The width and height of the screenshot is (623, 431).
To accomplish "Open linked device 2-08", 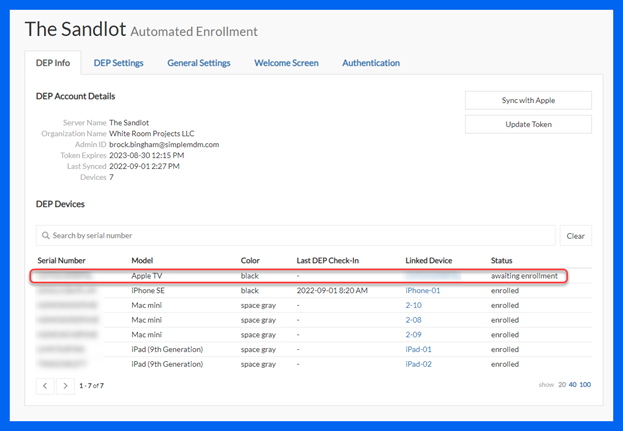I will 413,320.
